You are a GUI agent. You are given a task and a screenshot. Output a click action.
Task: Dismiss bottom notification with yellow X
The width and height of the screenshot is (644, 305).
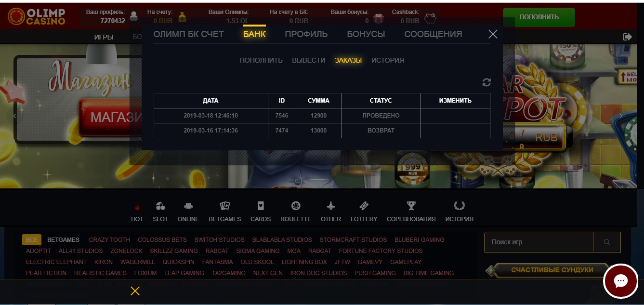pos(135,291)
